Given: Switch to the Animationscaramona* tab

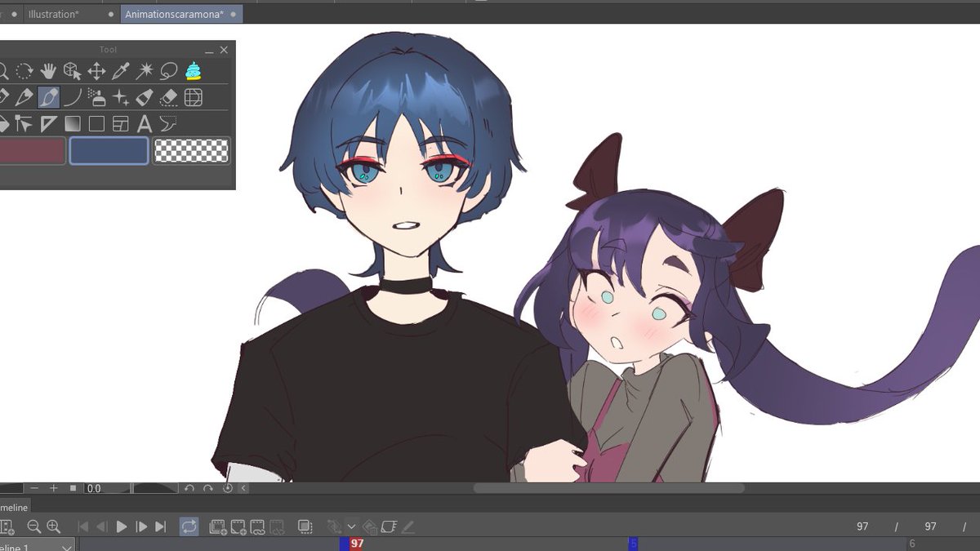Looking at the screenshot, I should [x=174, y=14].
